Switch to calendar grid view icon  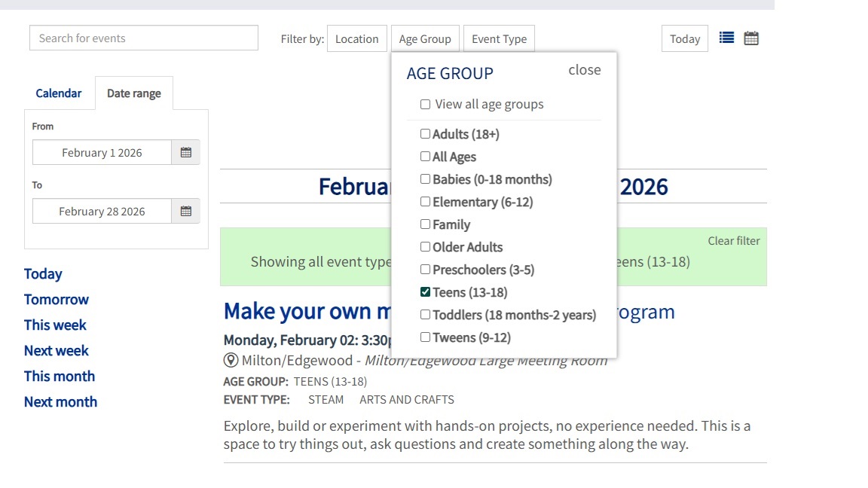(x=751, y=38)
